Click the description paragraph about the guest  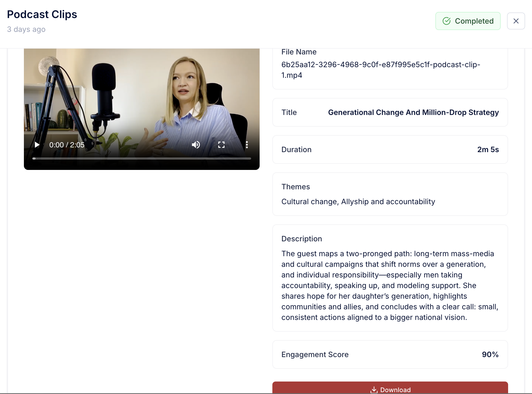point(390,285)
